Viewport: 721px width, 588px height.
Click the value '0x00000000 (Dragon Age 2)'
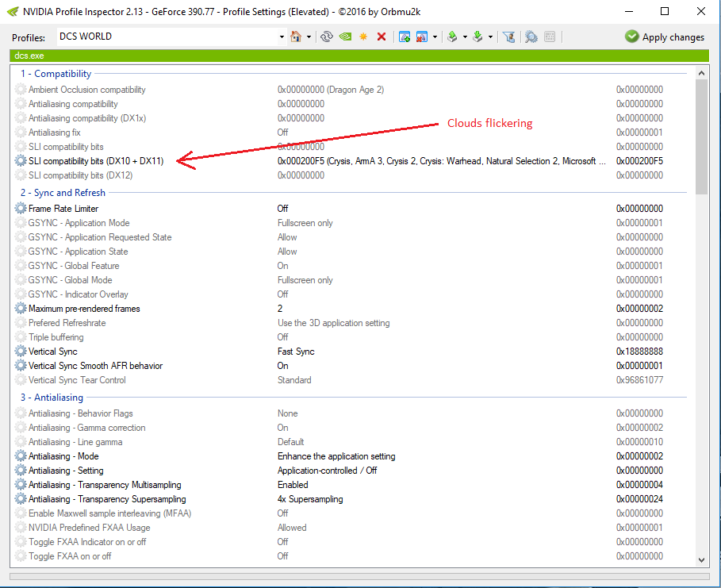(x=331, y=90)
